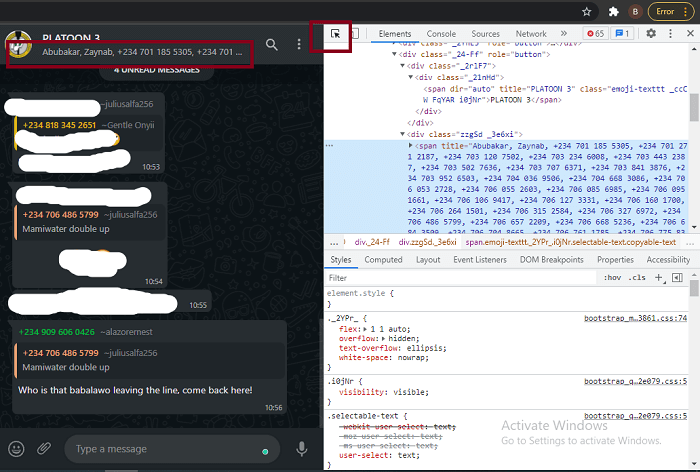Click the visibility: visible declaration

pyautogui.click(x=383, y=392)
